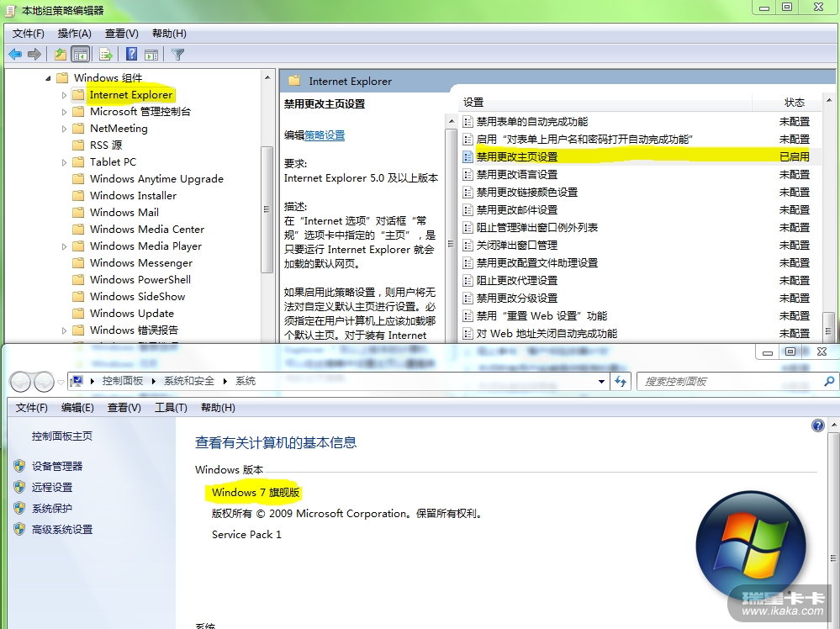The image size is (840, 629).
Task: Click the 设备管理器 shield icon
Action: click(x=20, y=466)
